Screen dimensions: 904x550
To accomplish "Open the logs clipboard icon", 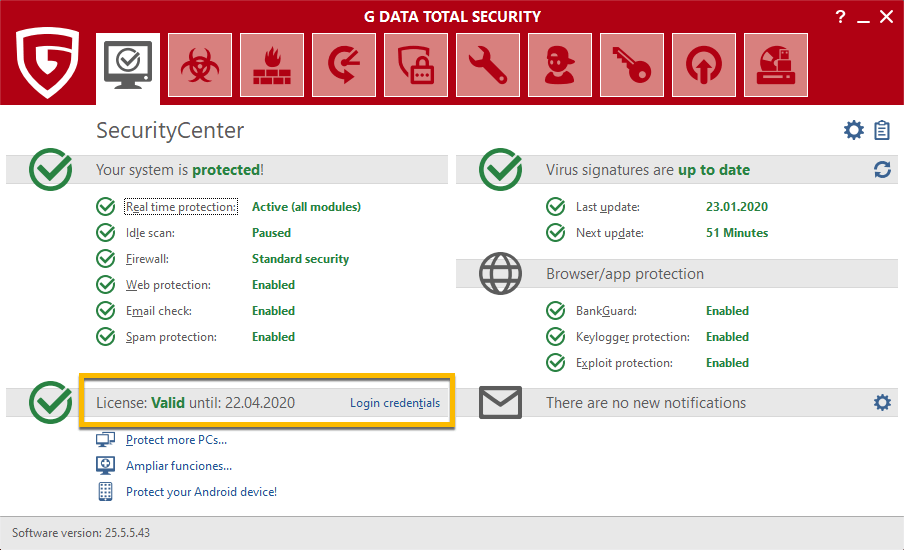I will 882,130.
